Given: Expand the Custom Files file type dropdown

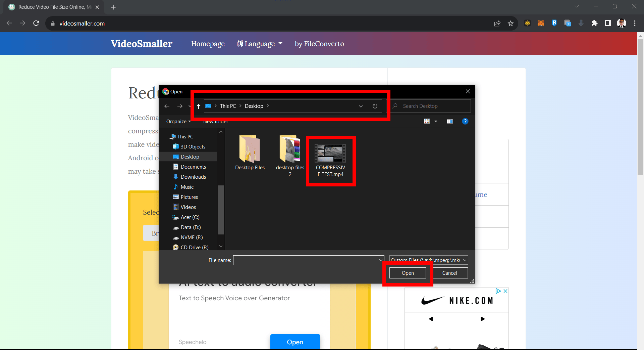Looking at the screenshot, I should coord(465,260).
